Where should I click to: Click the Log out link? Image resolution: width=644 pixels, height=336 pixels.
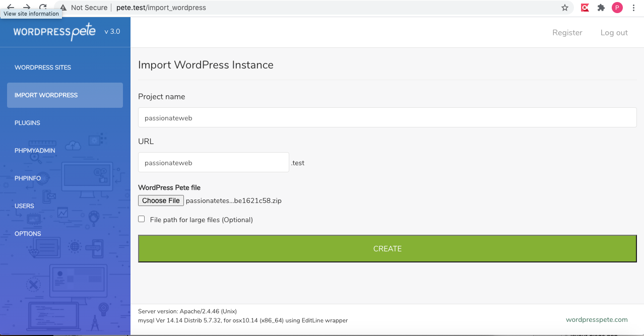(x=614, y=33)
